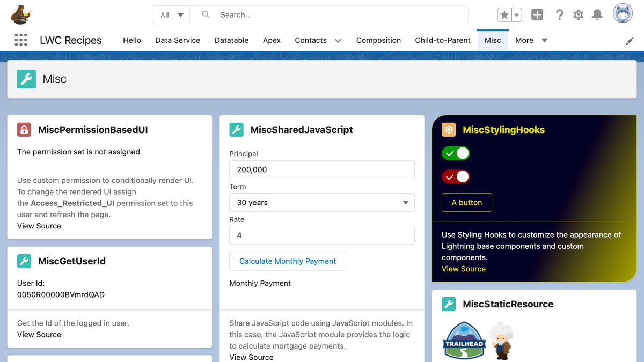Click the Access_Restricted_UI bold text
The height and width of the screenshot is (362, 644).
tap(72, 203)
